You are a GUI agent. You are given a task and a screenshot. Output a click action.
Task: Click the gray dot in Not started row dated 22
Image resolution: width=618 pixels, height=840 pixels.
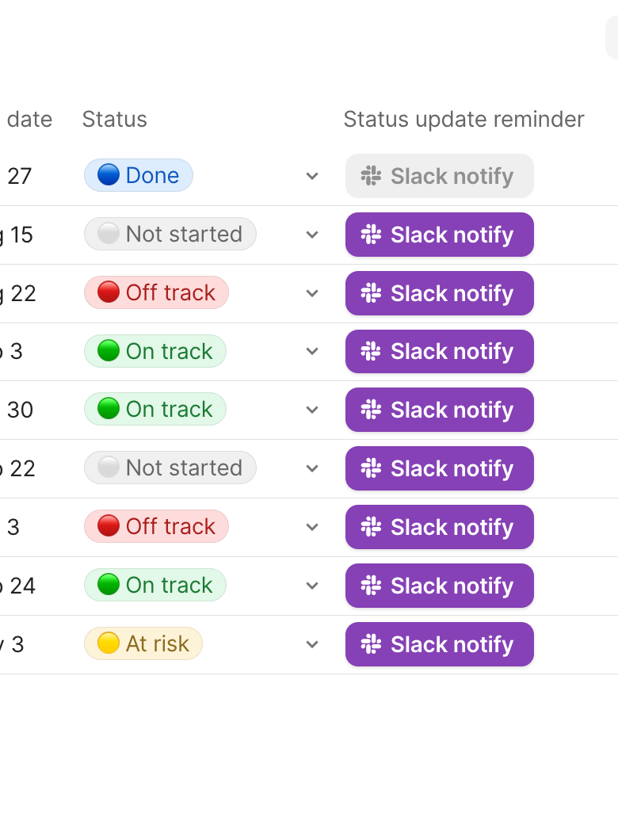108,468
